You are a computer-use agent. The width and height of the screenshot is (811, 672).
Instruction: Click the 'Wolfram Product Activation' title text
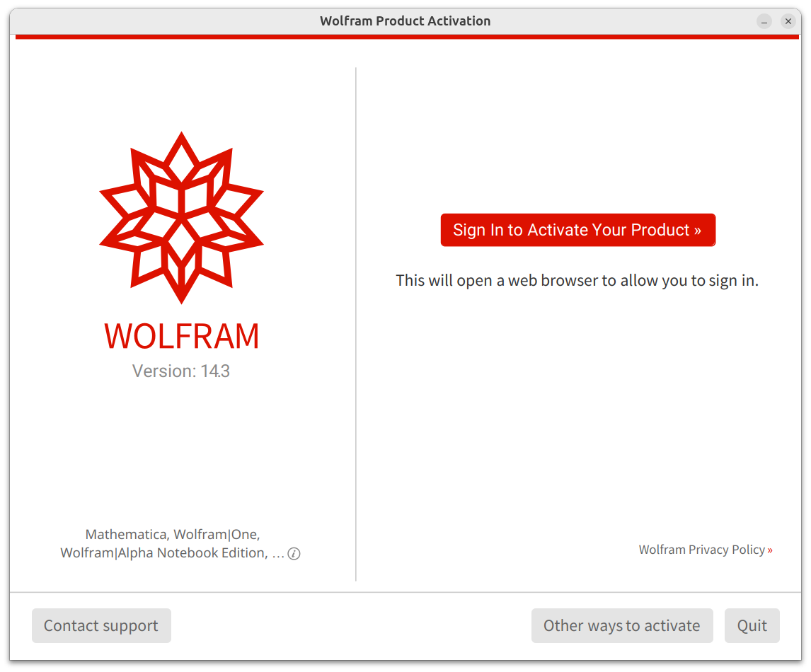point(405,21)
